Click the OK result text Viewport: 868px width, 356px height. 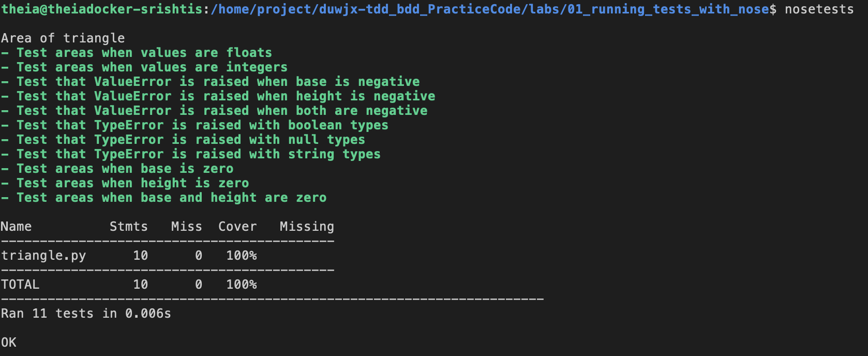click(9, 343)
